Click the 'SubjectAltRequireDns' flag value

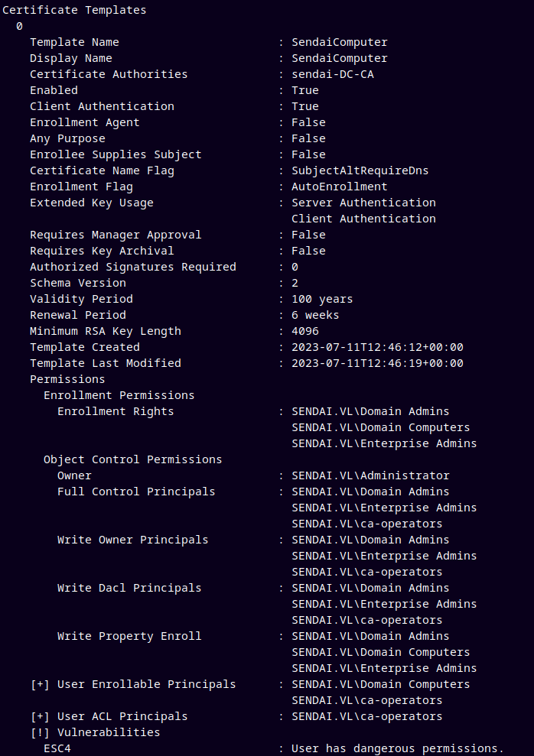click(x=360, y=170)
